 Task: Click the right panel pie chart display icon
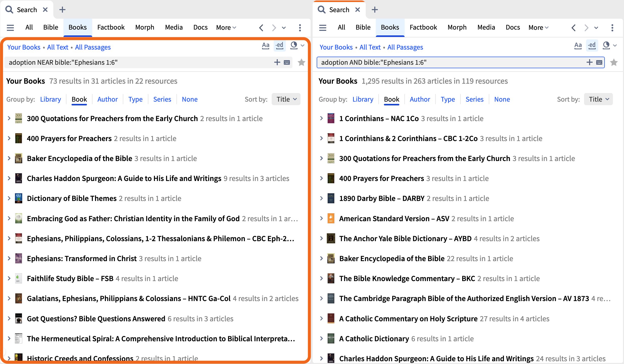606,45
